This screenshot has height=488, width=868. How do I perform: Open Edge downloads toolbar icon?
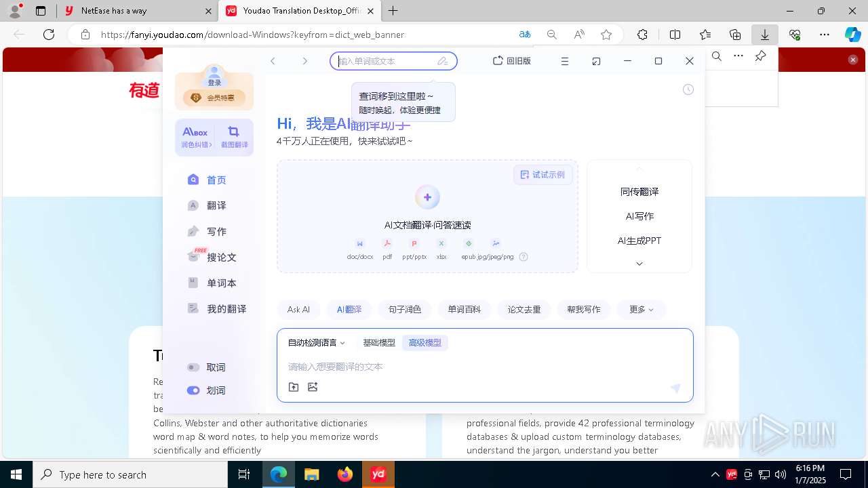[765, 35]
